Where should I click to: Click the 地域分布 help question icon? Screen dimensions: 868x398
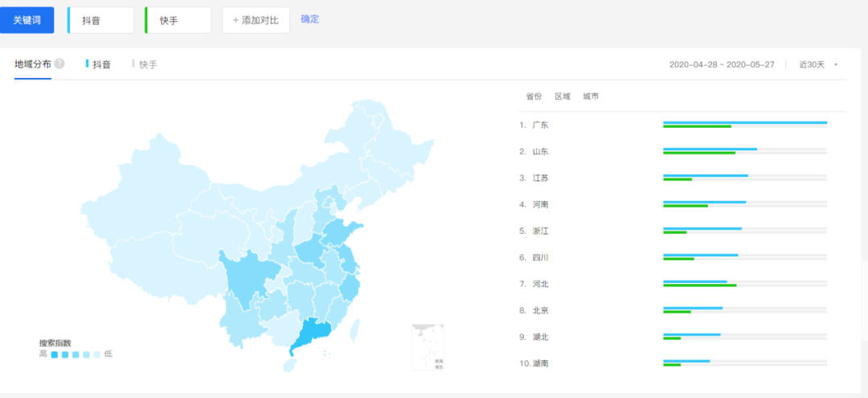(59, 64)
